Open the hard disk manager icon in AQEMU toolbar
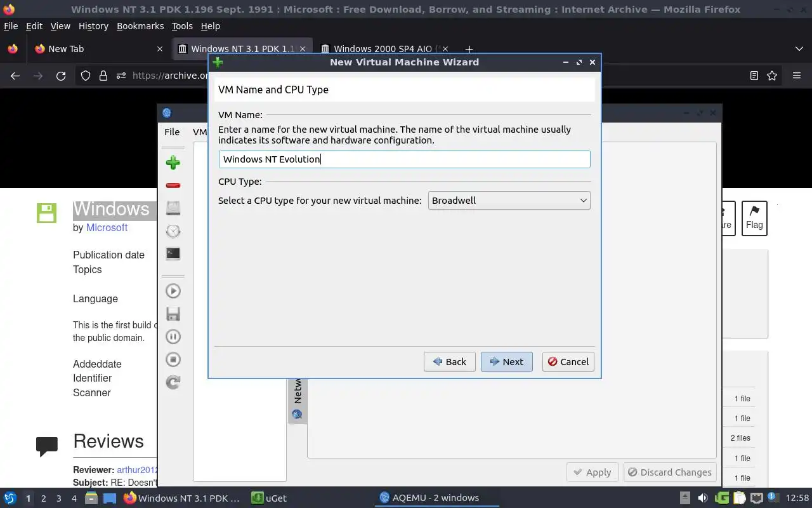The height and width of the screenshot is (508, 812). (173, 208)
